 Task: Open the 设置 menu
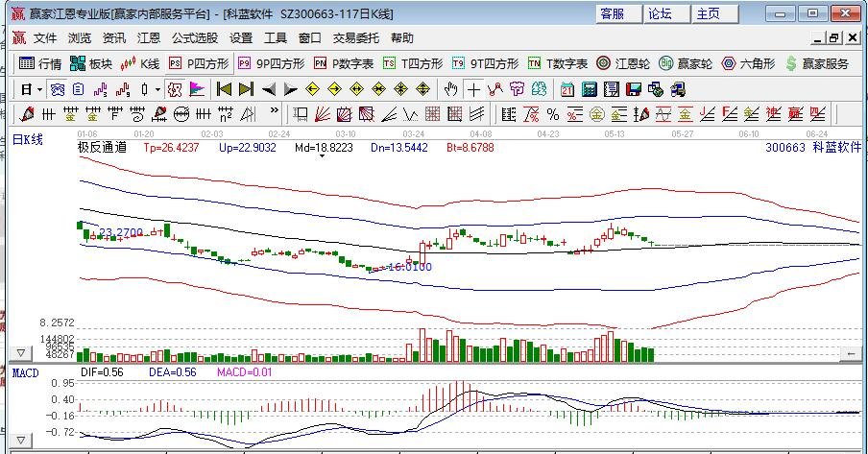241,38
